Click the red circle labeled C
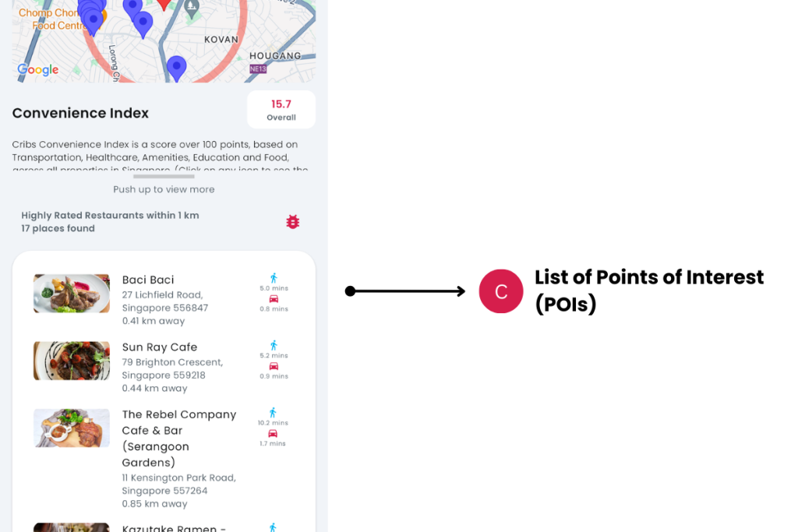Image resolution: width=798 pixels, height=532 pixels. point(501,291)
